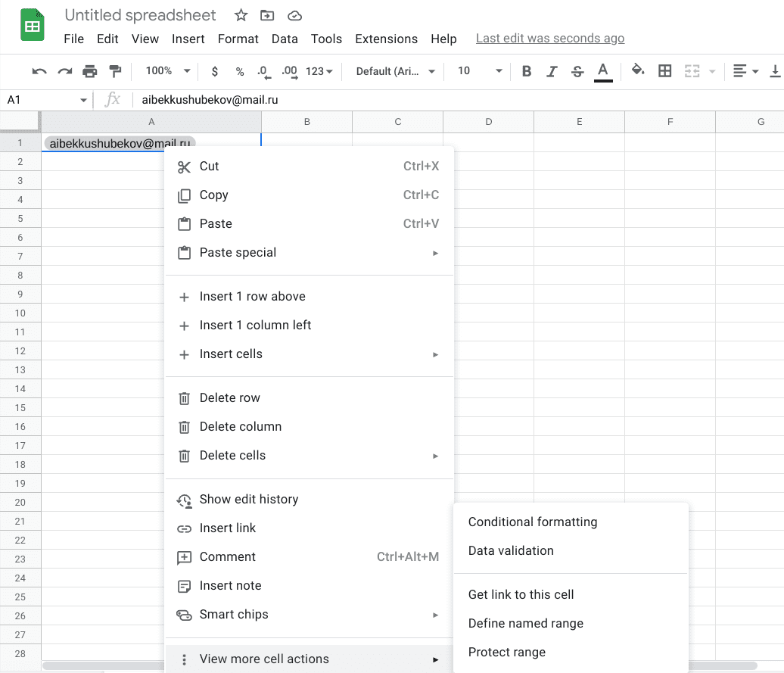The width and height of the screenshot is (784, 673).
Task: Click the Redo arrow in toolbar
Action: click(64, 71)
